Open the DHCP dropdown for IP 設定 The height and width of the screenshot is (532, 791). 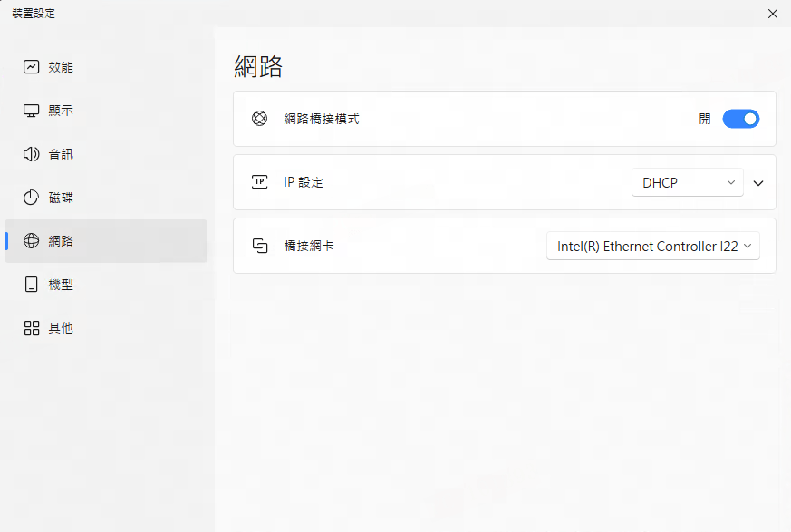point(687,182)
